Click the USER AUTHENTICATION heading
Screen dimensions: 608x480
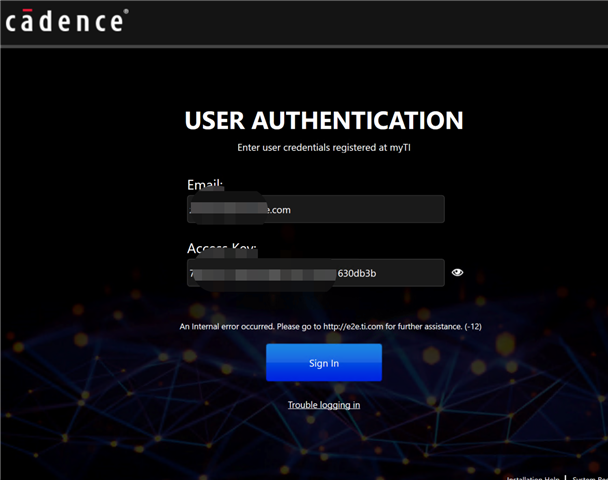[324, 121]
